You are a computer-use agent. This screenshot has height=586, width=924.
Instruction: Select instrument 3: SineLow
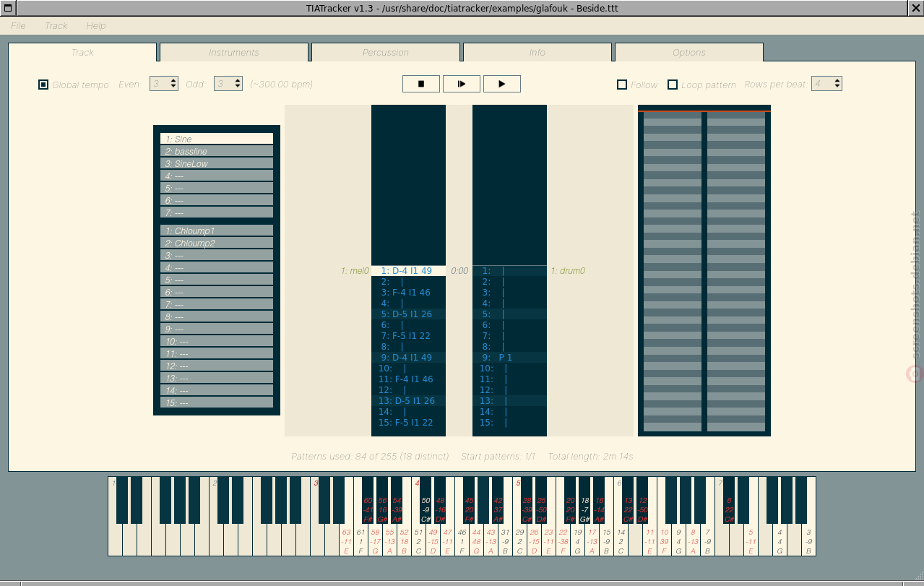217,163
